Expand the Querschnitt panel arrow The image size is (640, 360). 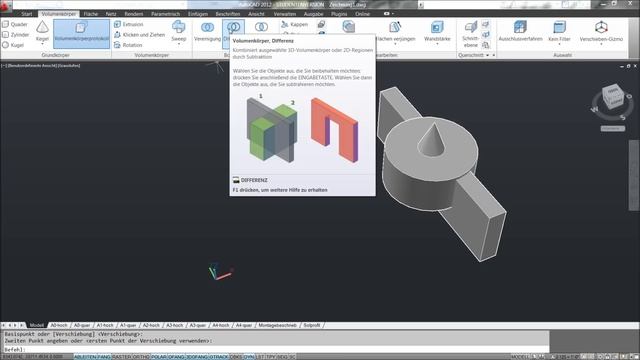487,55
